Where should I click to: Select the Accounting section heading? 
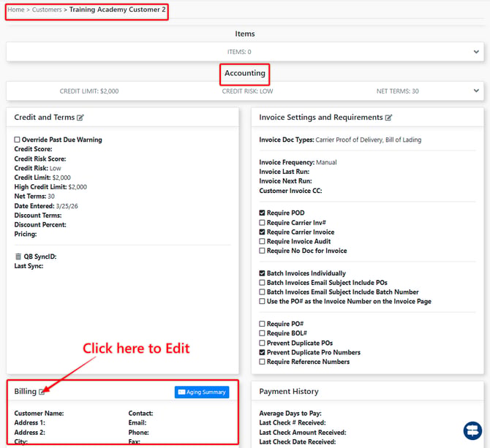tap(245, 73)
